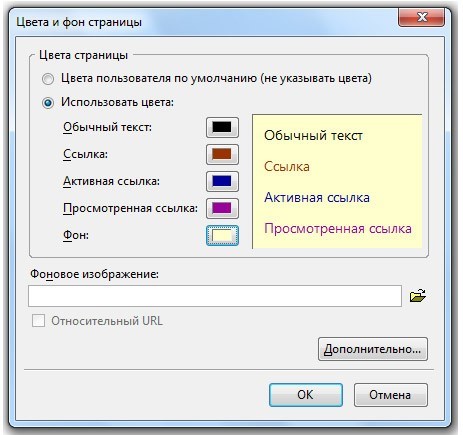Screen dimensions: 463x435
Task: Confirm the dialog with the OK button
Action: pyautogui.click(x=306, y=395)
